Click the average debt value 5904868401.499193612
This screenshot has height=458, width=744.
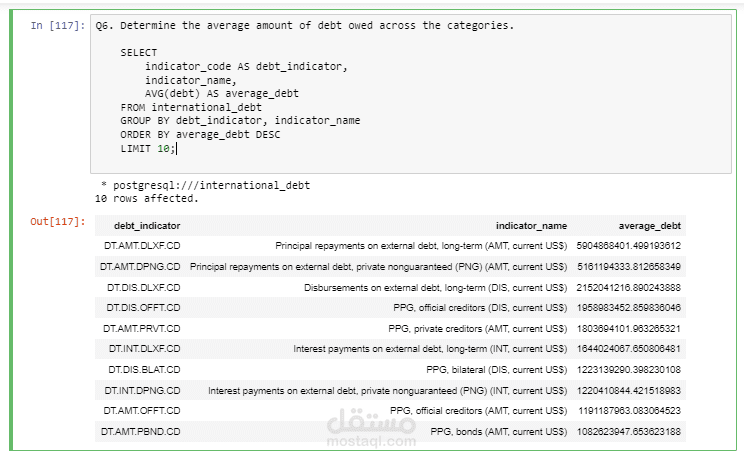pos(629,245)
